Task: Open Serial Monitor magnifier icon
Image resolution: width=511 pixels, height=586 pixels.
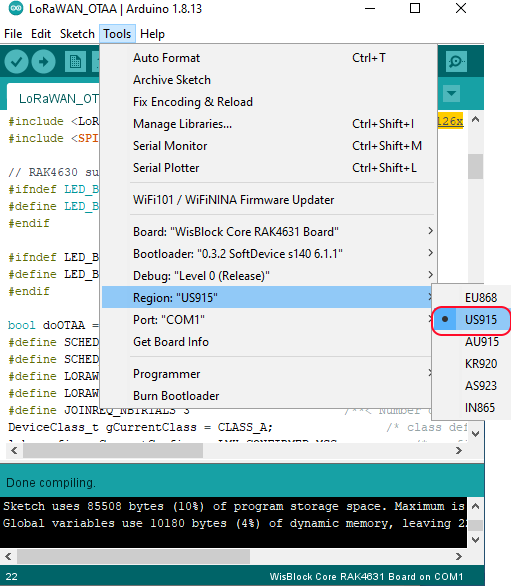Action: [x=456, y=61]
